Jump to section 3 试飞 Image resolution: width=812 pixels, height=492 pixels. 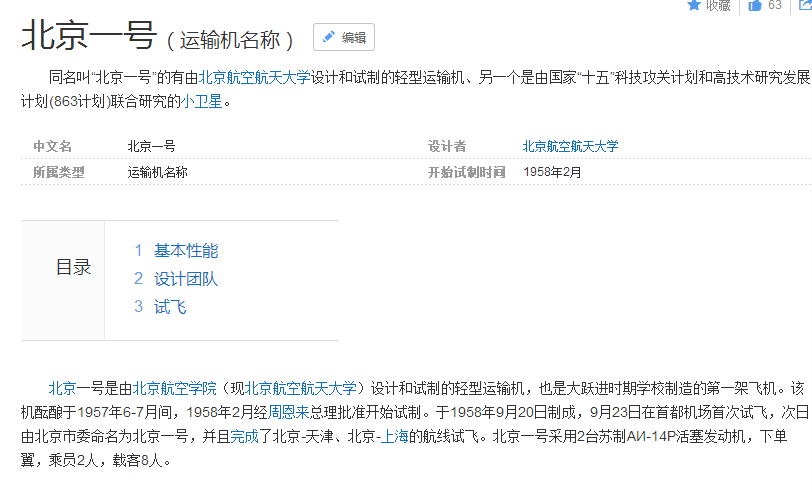pos(170,307)
